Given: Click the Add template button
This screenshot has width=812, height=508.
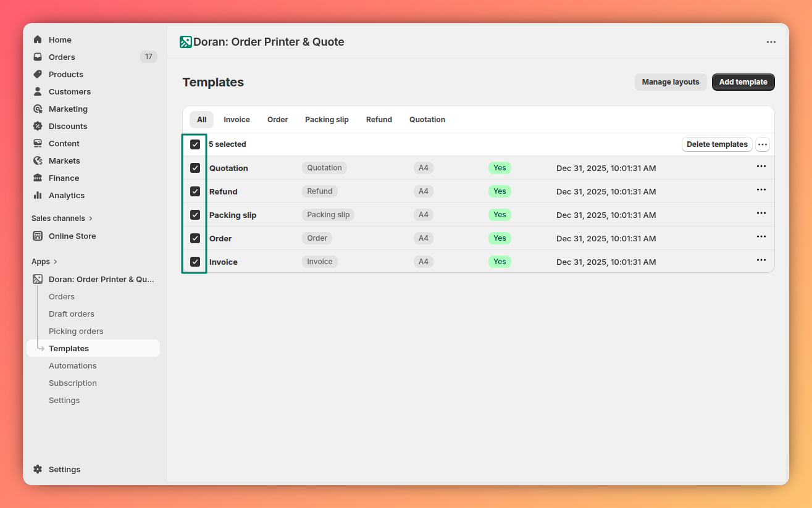Looking at the screenshot, I should coord(743,82).
